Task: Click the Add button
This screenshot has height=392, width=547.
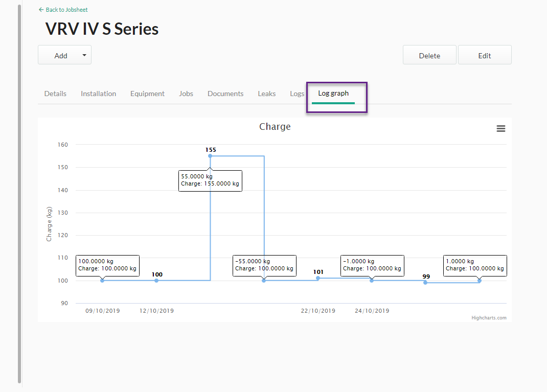Action: 64,55
